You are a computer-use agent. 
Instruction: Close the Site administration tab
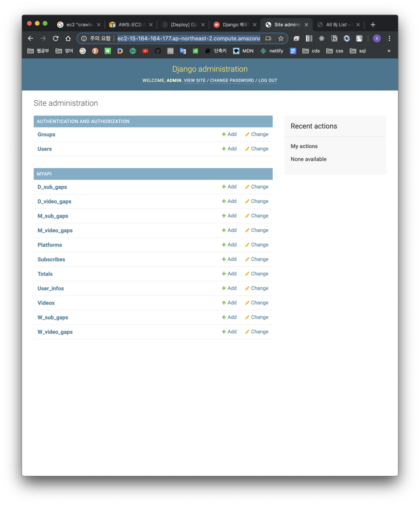click(306, 25)
